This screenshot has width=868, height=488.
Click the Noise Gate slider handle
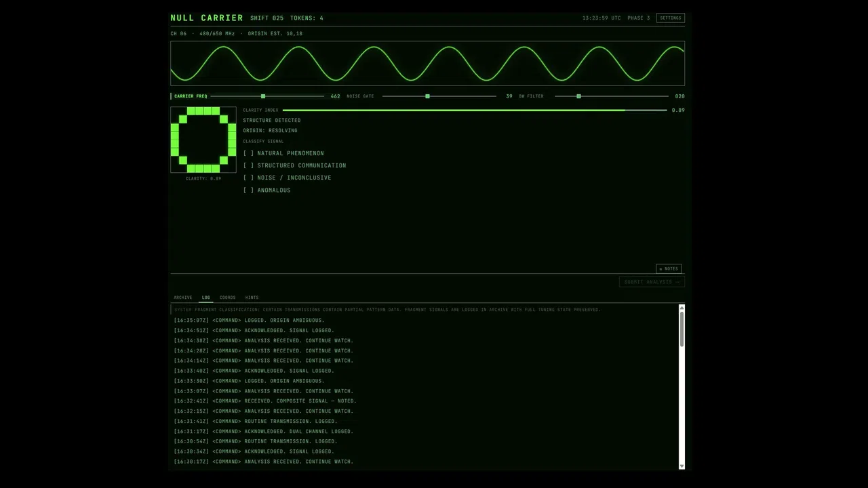point(427,96)
